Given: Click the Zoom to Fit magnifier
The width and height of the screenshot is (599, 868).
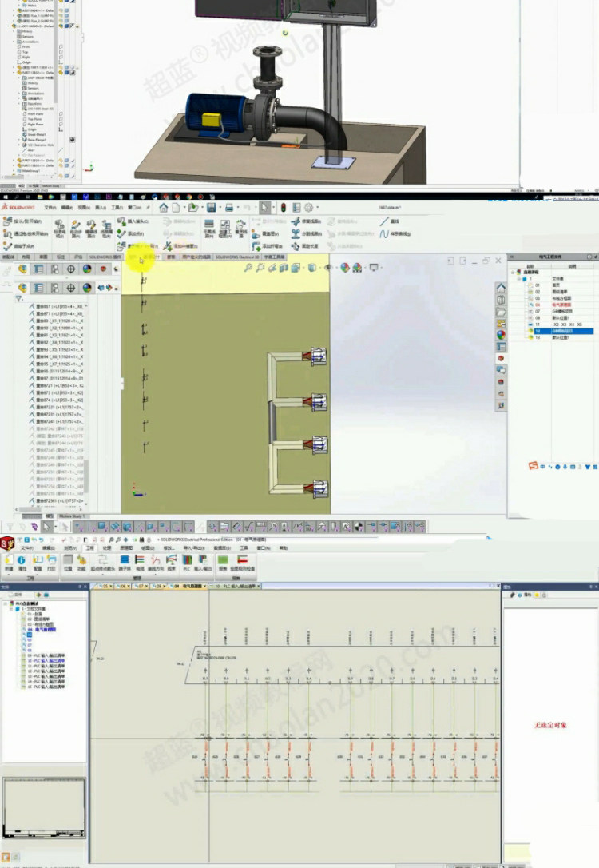Looking at the screenshot, I should [x=248, y=268].
